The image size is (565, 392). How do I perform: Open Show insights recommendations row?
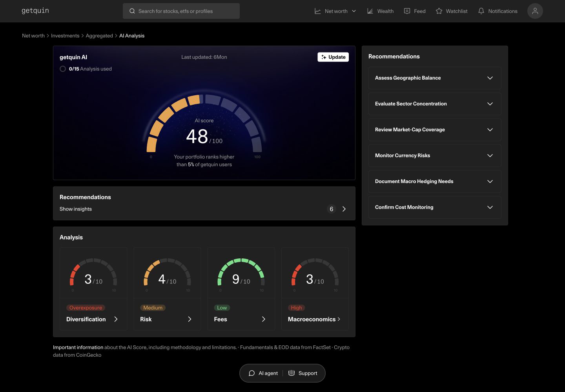pos(204,209)
